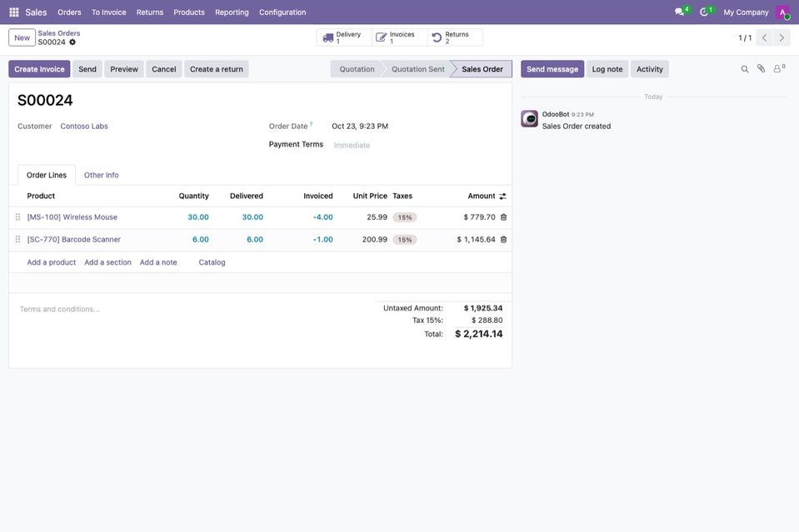
Task: Open the Order Date help tooltip mark
Action: (x=312, y=124)
